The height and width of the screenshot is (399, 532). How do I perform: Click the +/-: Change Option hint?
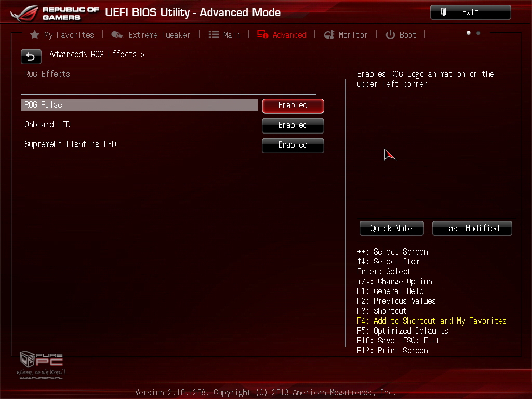pyautogui.click(x=395, y=282)
